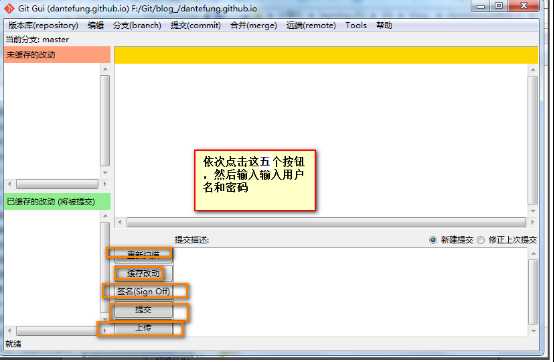This screenshot has width=554, height=362.
Task: Click the yellow diff header bar
Action: [x=326, y=55]
